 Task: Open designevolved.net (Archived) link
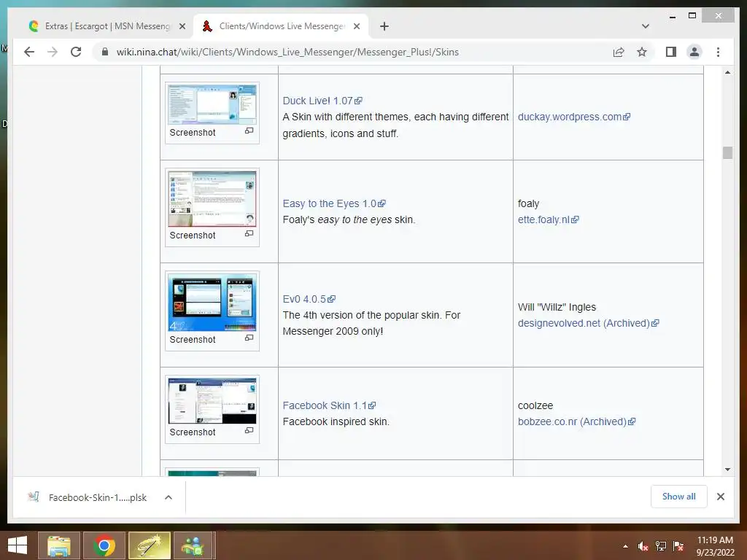click(x=589, y=323)
